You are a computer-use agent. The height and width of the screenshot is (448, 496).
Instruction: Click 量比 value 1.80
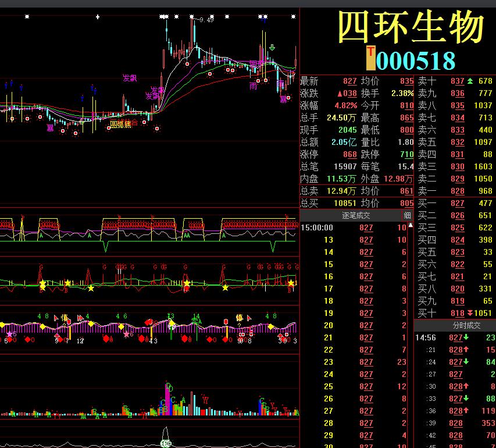(405, 142)
